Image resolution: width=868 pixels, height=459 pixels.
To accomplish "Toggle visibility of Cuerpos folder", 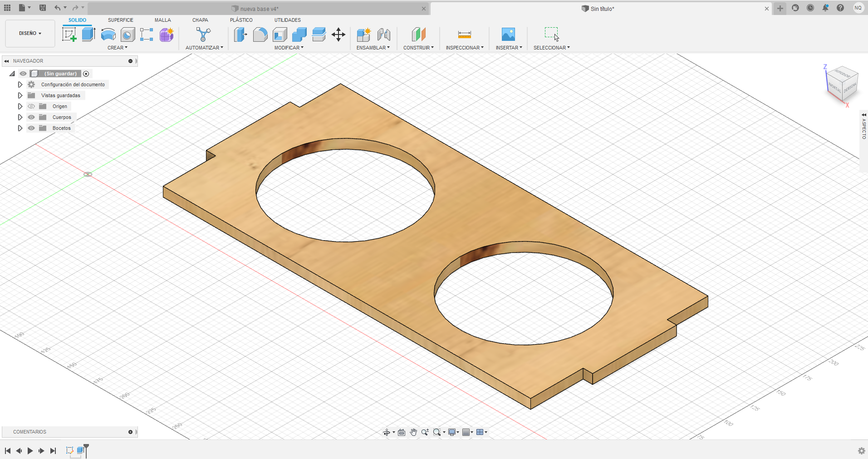I will pos(31,117).
